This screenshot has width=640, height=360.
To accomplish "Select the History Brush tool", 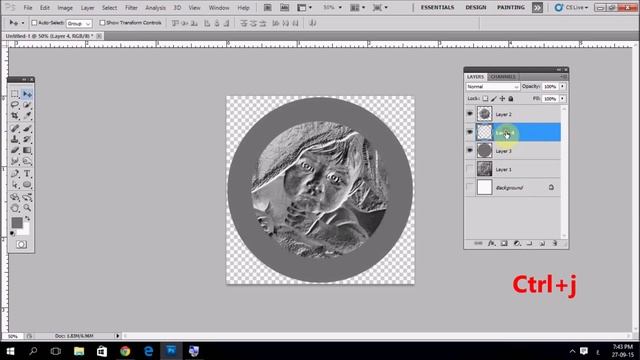I will 27,139.
